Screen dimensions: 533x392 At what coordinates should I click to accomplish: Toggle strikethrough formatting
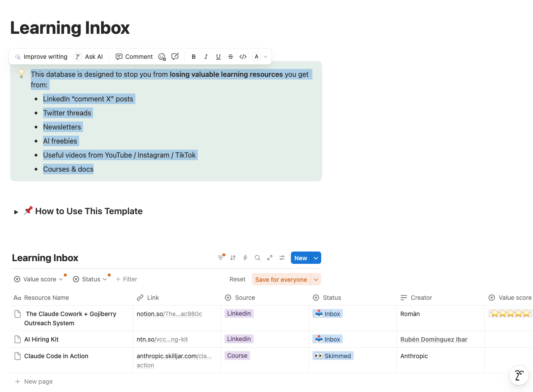pos(230,57)
